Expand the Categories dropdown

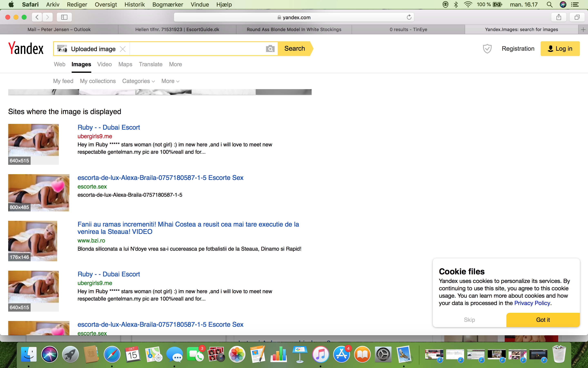click(138, 81)
